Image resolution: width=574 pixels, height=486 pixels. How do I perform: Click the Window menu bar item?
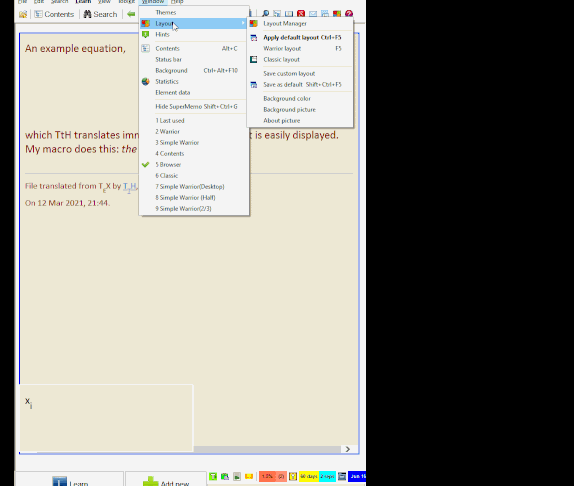click(x=153, y=2)
